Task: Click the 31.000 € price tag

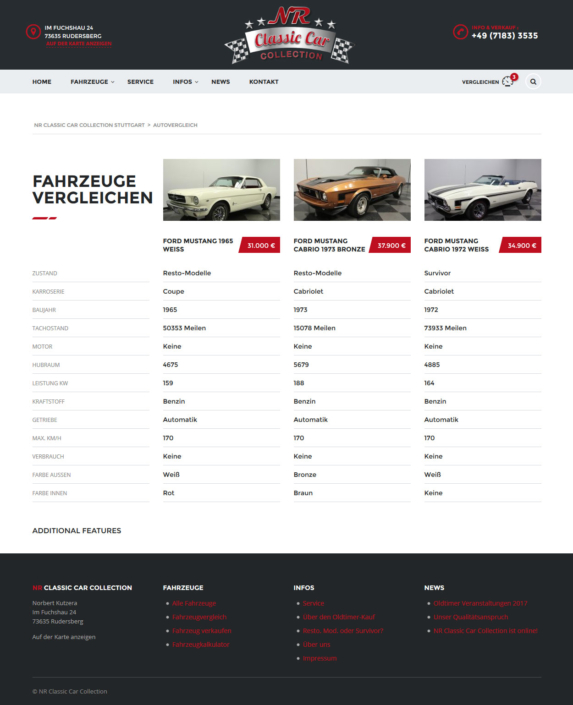Action: click(x=260, y=245)
